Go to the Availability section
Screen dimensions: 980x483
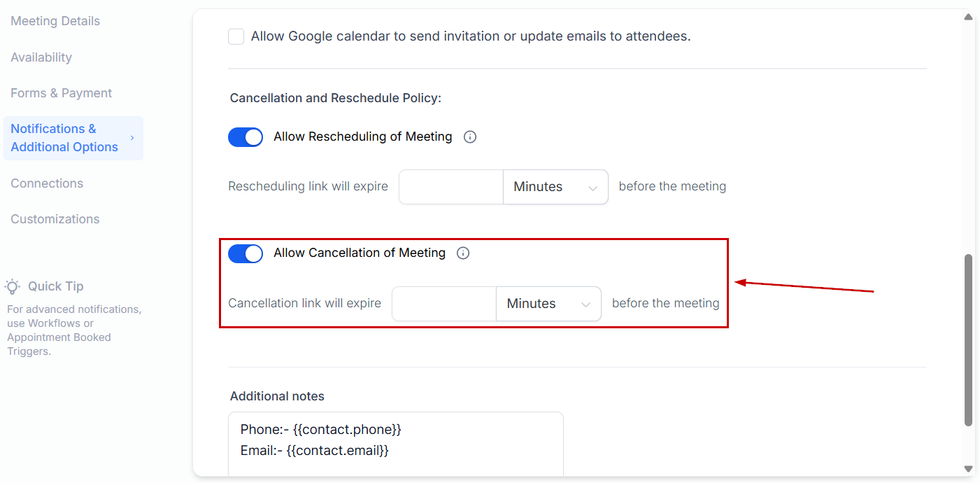click(41, 57)
